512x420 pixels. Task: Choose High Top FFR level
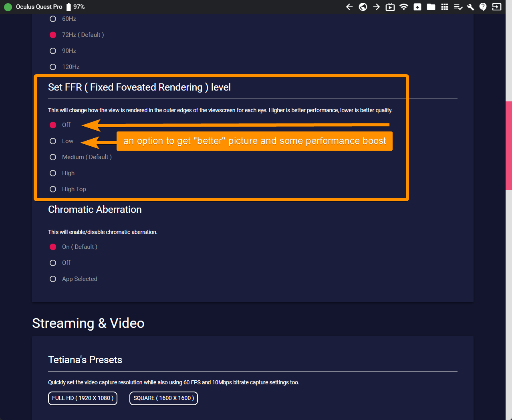click(x=53, y=189)
